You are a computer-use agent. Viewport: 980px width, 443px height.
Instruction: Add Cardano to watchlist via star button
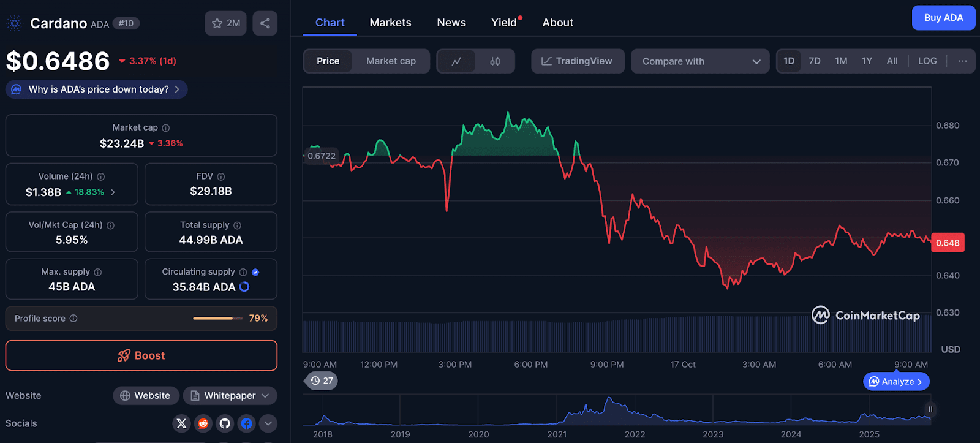click(225, 23)
